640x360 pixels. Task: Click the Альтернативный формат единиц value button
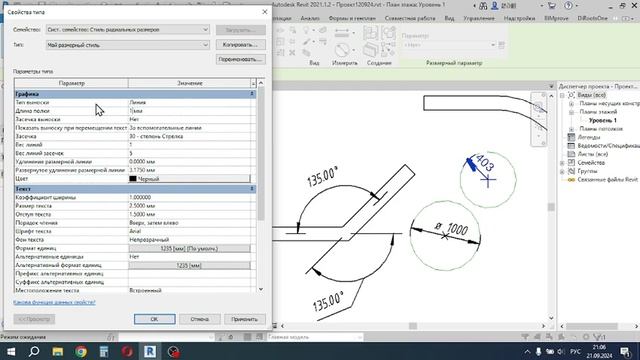coord(189,266)
